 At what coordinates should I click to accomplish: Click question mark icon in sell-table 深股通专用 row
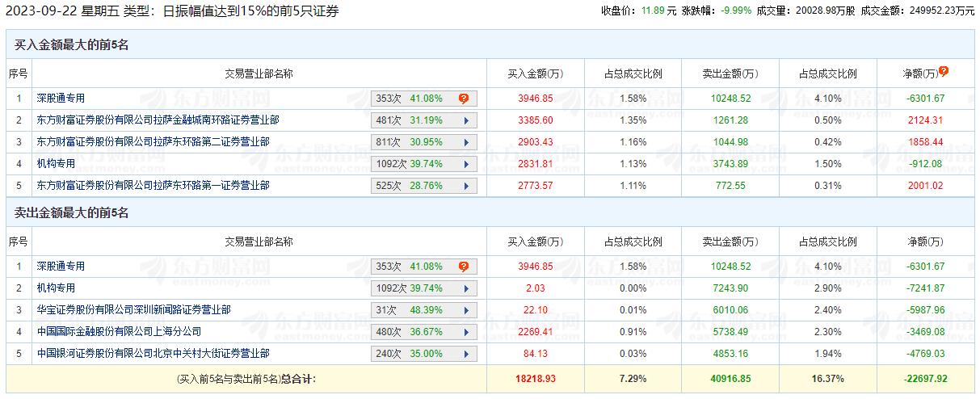tap(464, 267)
